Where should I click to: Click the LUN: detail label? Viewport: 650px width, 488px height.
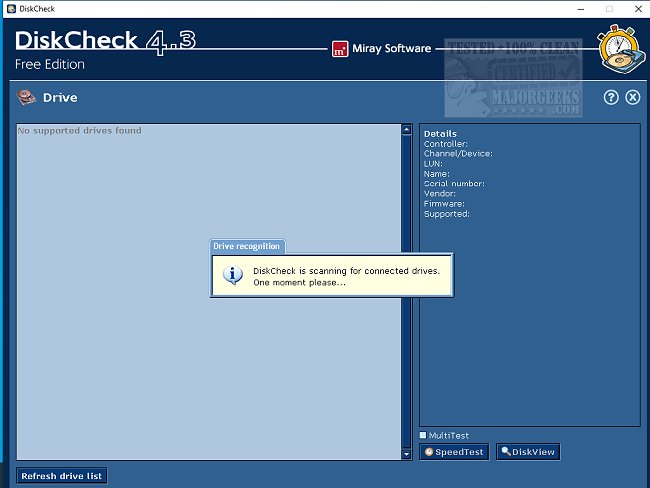pyautogui.click(x=433, y=164)
